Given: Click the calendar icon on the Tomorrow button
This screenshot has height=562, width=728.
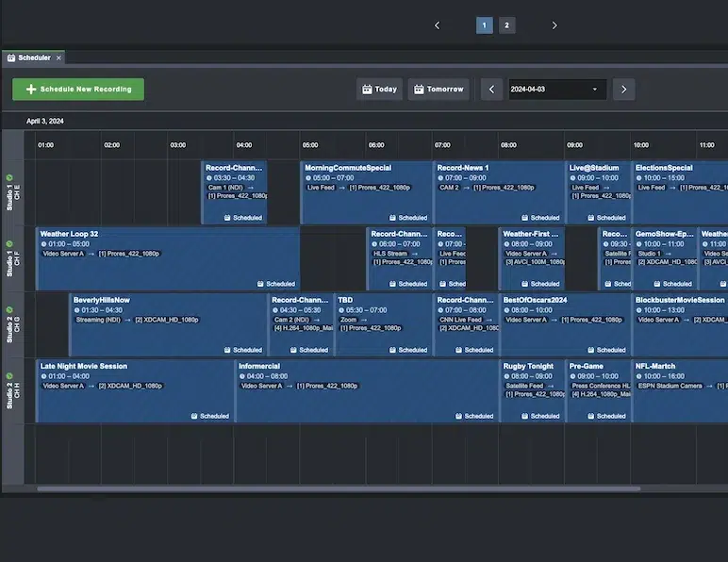Looking at the screenshot, I should (419, 89).
